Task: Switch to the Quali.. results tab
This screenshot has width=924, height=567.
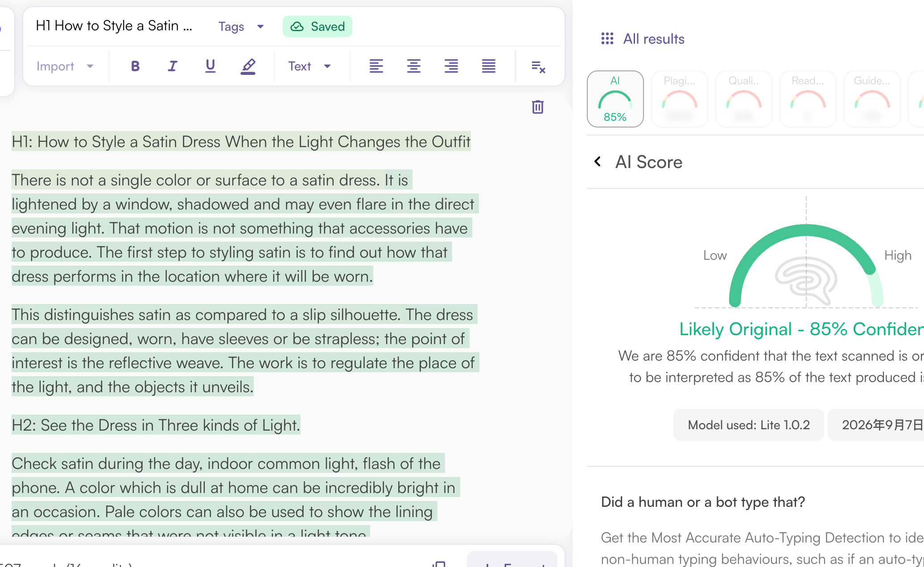Action: tap(743, 99)
